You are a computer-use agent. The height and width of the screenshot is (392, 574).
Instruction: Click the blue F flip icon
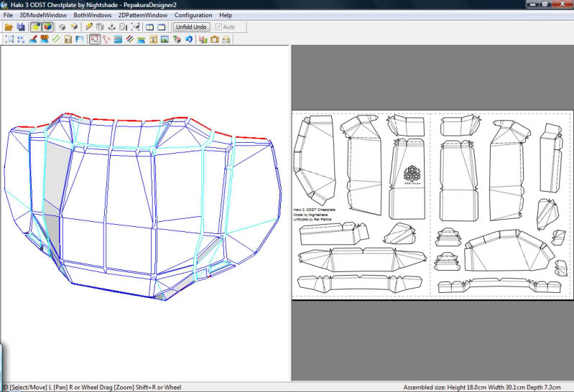80,39
